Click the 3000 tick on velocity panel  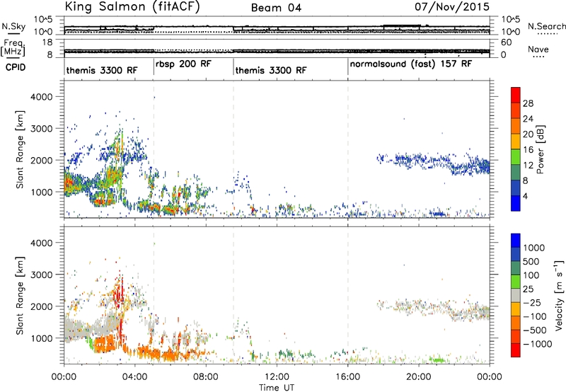coord(41,275)
